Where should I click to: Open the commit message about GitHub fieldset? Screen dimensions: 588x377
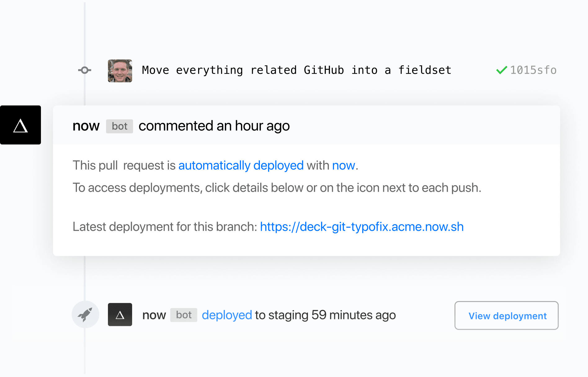click(x=296, y=70)
